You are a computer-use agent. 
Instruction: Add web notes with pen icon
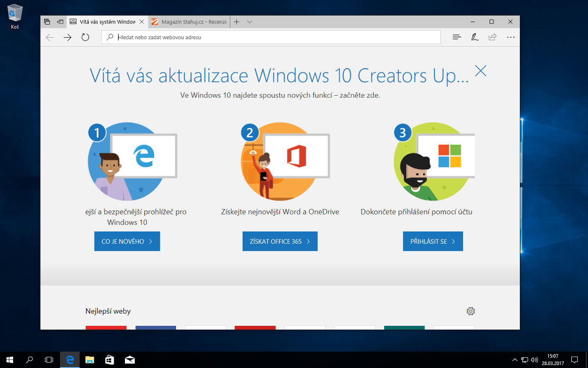click(474, 37)
